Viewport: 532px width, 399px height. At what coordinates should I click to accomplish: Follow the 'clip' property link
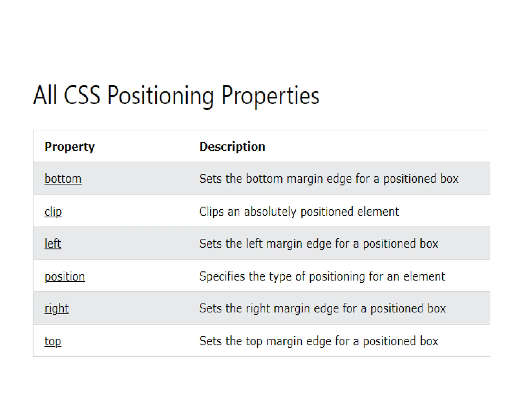click(53, 211)
